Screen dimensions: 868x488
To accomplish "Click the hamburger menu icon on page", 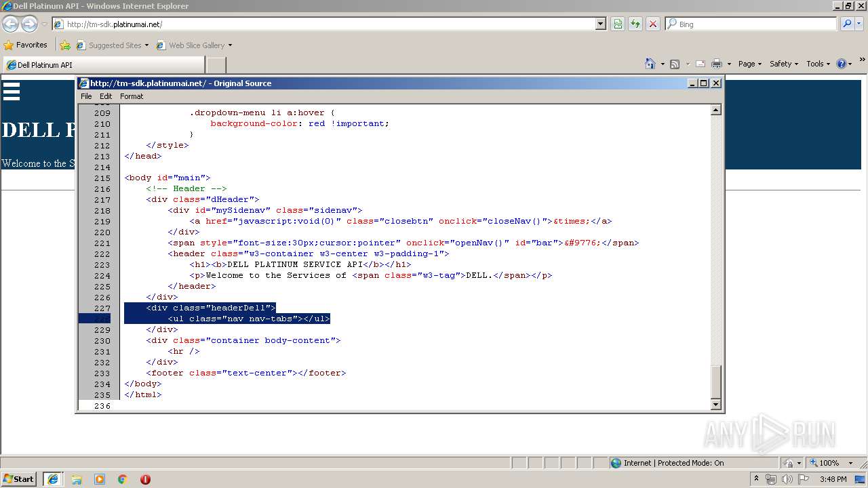I will click(12, 91).
